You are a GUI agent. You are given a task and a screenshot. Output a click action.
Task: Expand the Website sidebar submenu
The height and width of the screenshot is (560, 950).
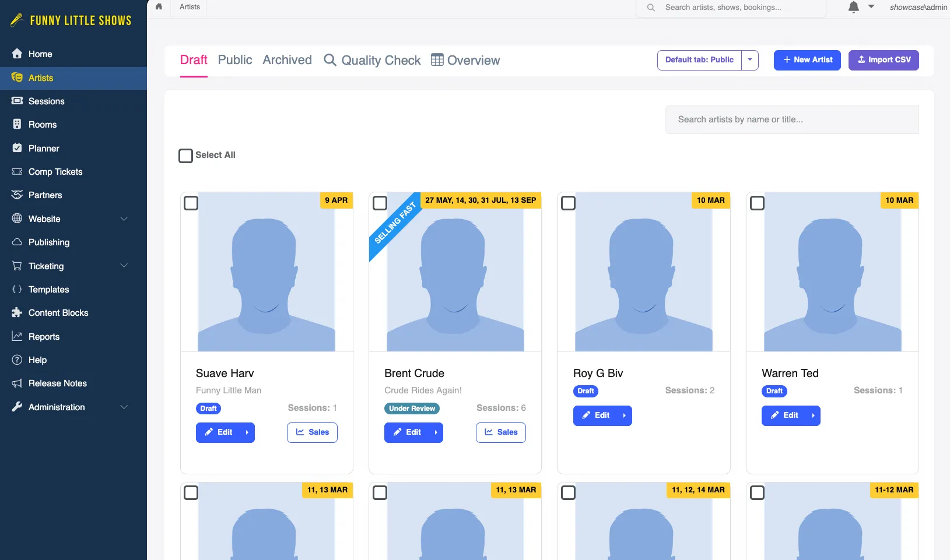(124, 219)
